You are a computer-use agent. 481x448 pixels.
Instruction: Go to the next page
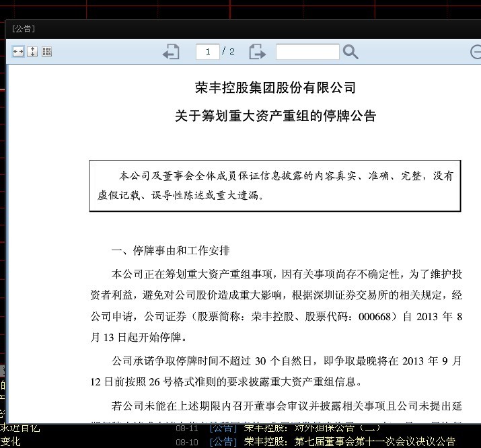[257, 52]
